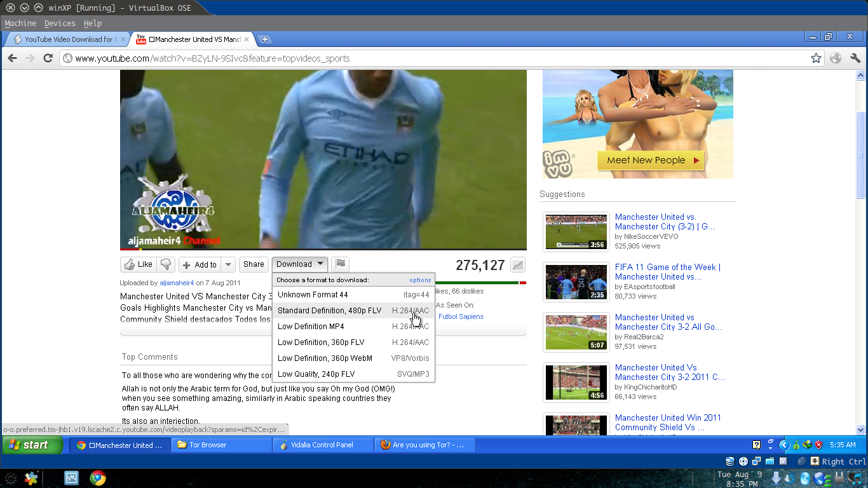Open the 3:56 NikeSoccerVEVO video thumbnail
The image size is (868, 488).
(x=576, y=232)
